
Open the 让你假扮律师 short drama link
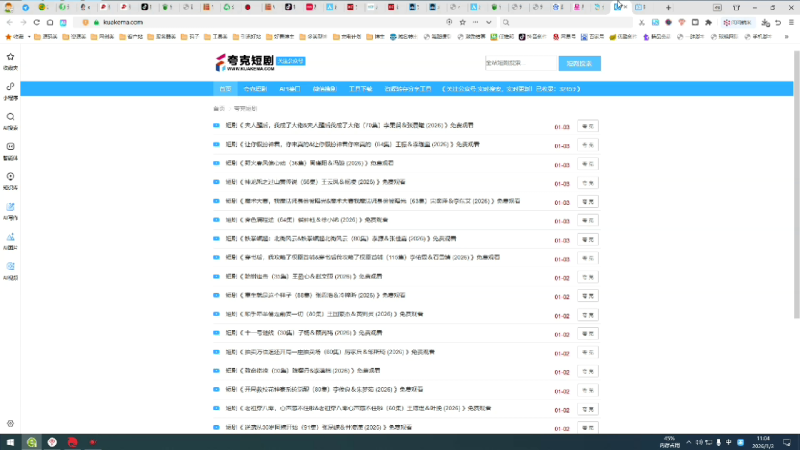click(353, 144)
